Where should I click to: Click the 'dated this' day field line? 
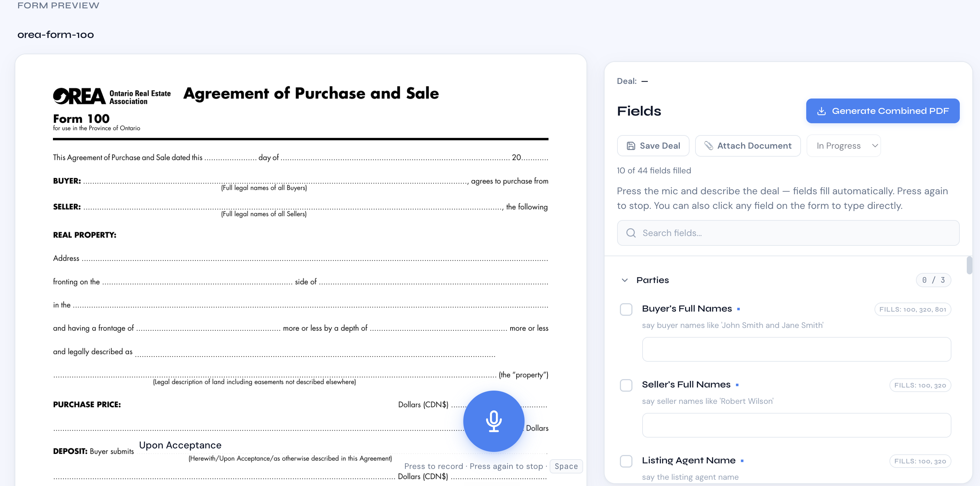[x=230, y=157]
